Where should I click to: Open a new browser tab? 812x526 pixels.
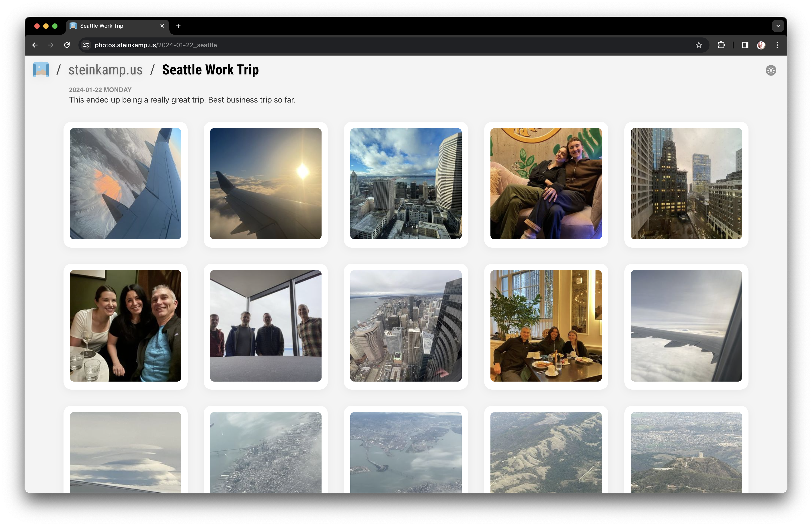point(178,26)
